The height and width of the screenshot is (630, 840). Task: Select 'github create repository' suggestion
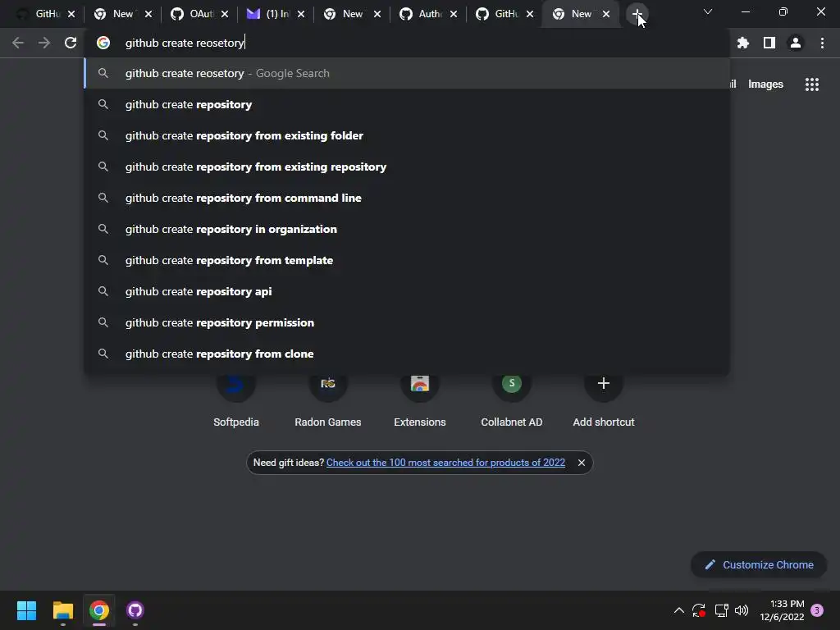pyautogui.click(x=407, y=104)
